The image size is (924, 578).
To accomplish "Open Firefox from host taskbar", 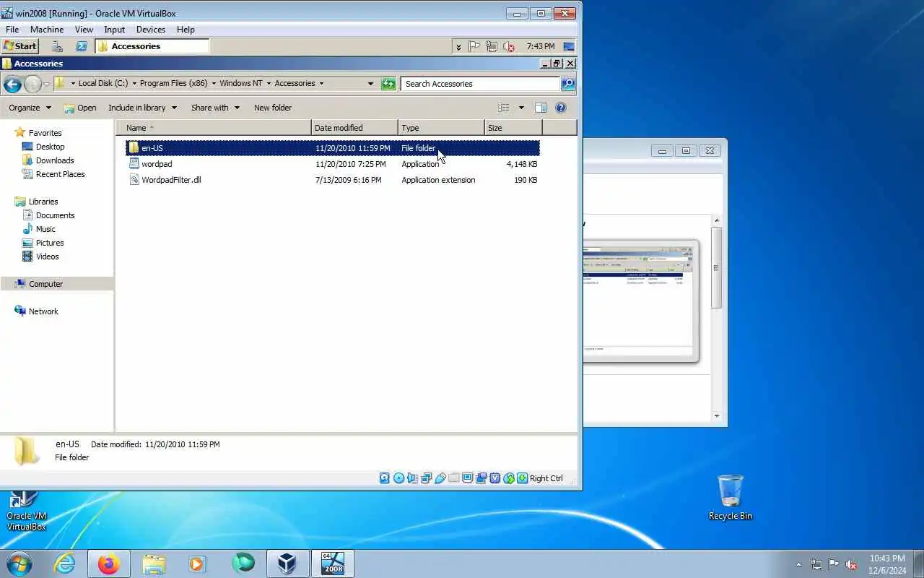I will [x=109, y=564].
